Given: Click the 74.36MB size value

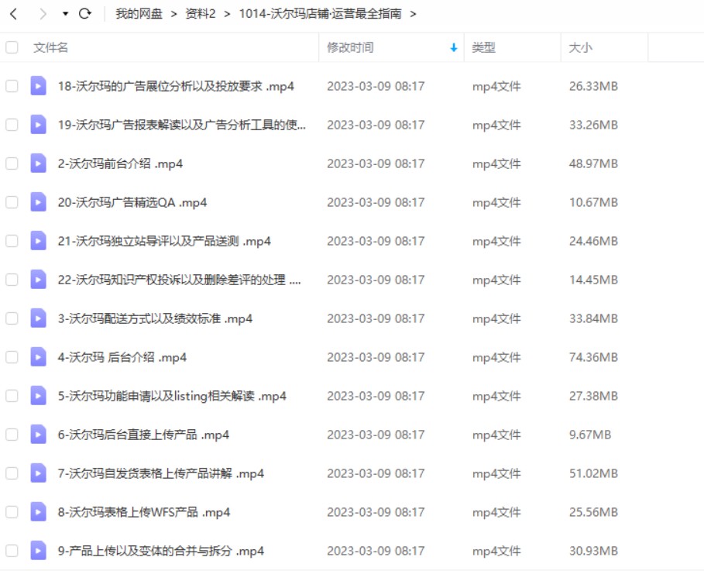Looking at the screenshot, I should (x=593, y=357).
